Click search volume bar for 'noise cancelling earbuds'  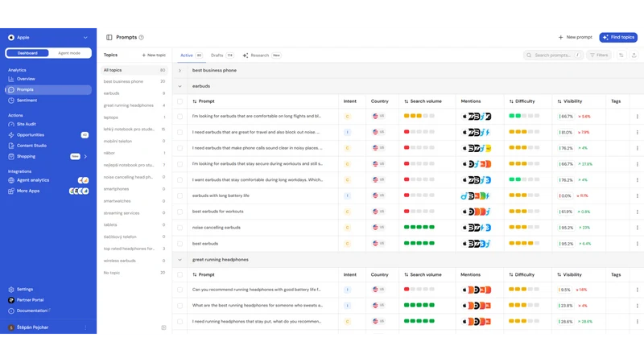click(x=419, y=227)
